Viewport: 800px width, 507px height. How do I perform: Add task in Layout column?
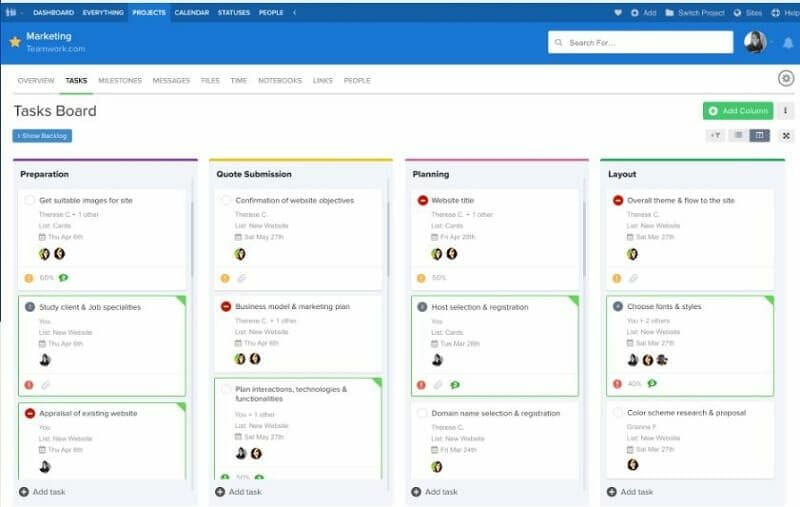[x=630, y=492]
